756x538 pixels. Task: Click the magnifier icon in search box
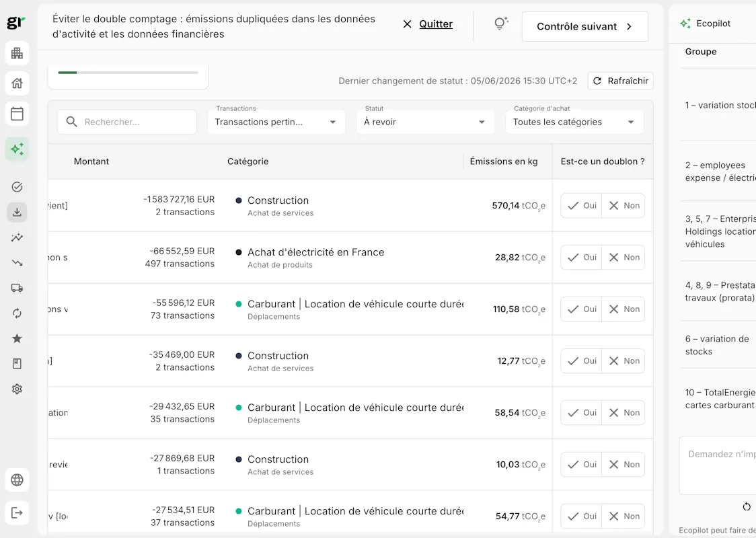click(x=71, y=122)
